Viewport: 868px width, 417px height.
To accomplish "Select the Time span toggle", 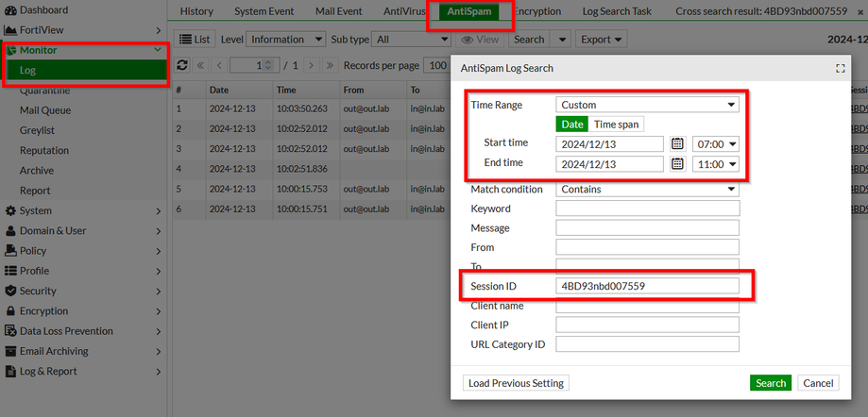I will tap(616, 125).
